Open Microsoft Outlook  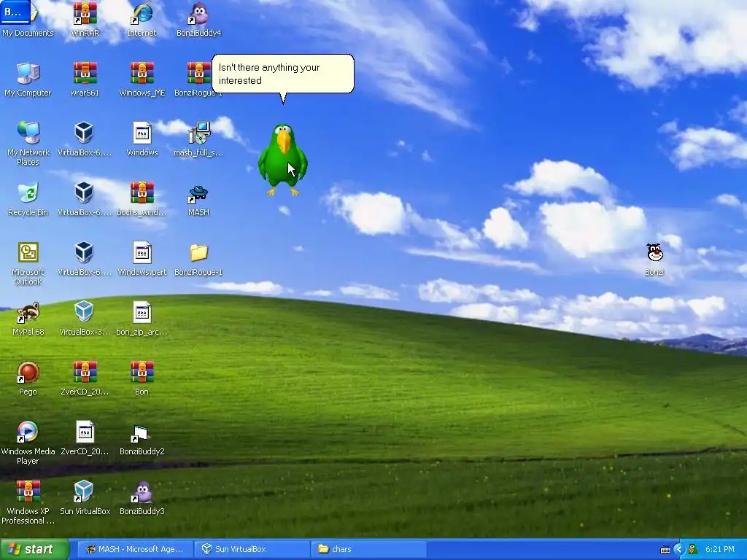[28, 252]
